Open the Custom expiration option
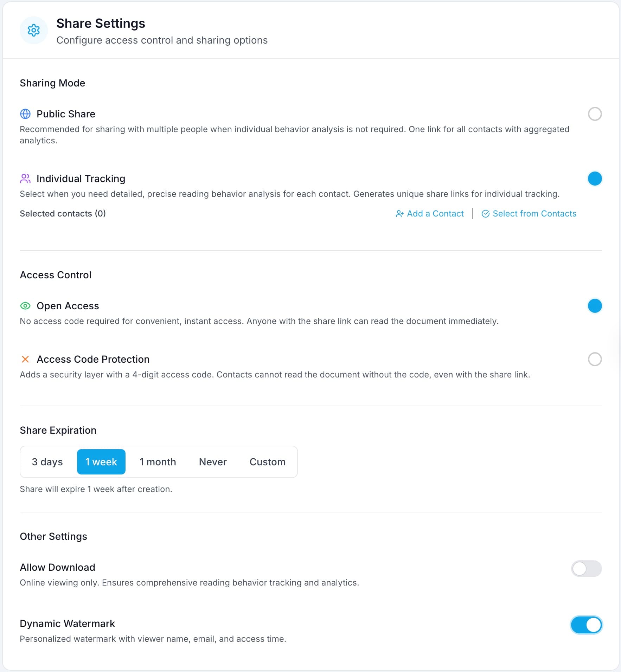 (267, 461)
